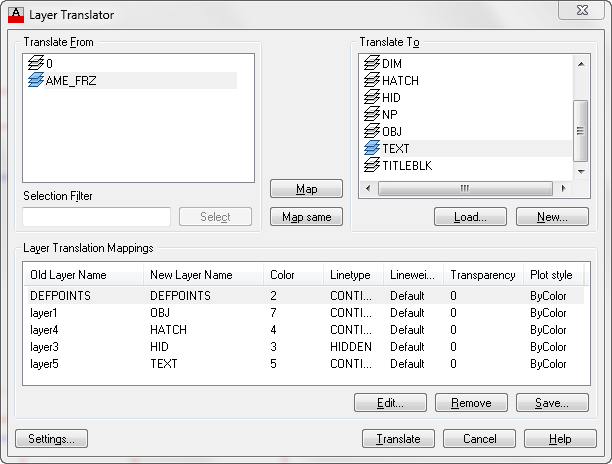Click the Map button
The width and height of the screenshot is (612, 464).
(x=306, y=189)
